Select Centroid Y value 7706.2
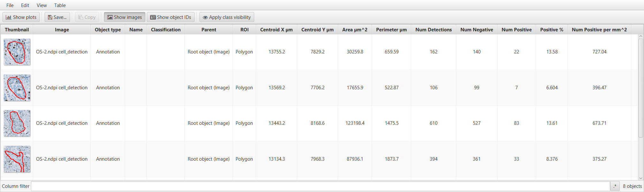 pos(318,88)
